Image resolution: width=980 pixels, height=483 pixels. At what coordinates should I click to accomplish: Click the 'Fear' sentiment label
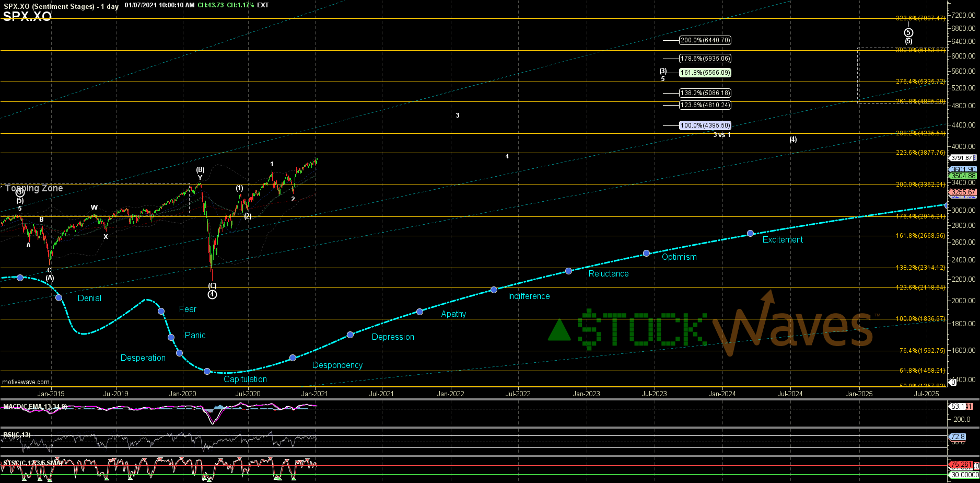188,309
